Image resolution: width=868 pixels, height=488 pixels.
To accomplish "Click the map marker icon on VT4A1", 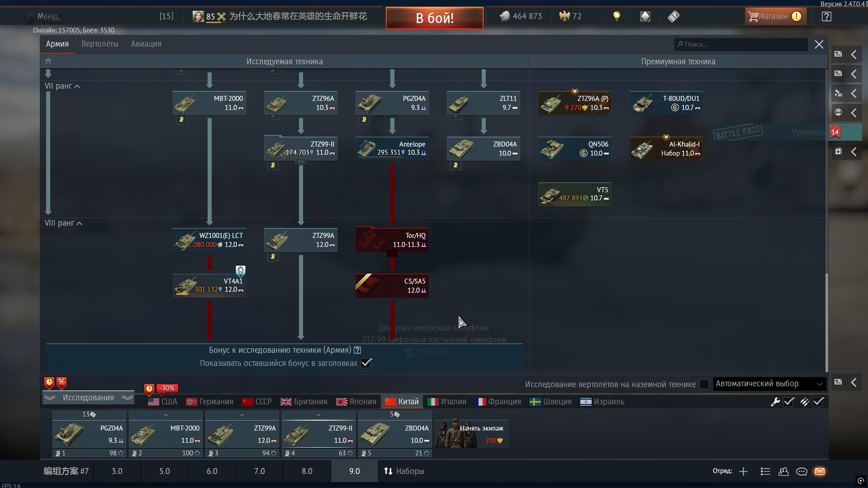I will (241, 271).
